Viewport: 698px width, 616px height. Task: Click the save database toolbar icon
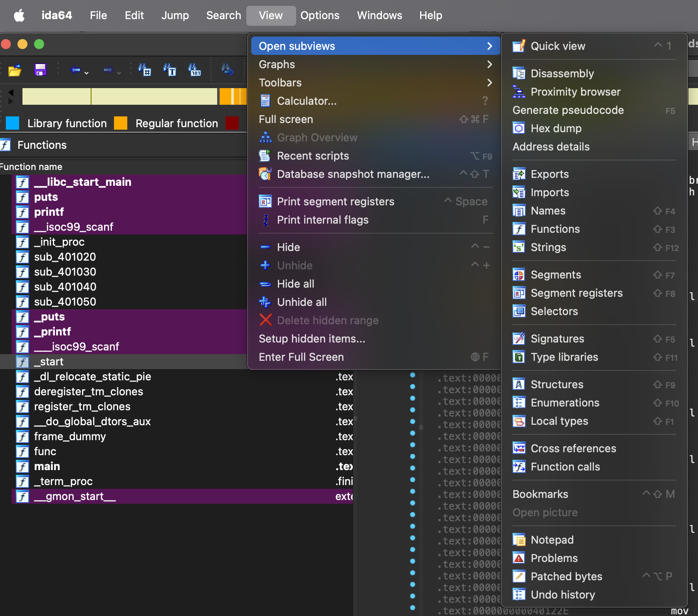pos(40,70)
